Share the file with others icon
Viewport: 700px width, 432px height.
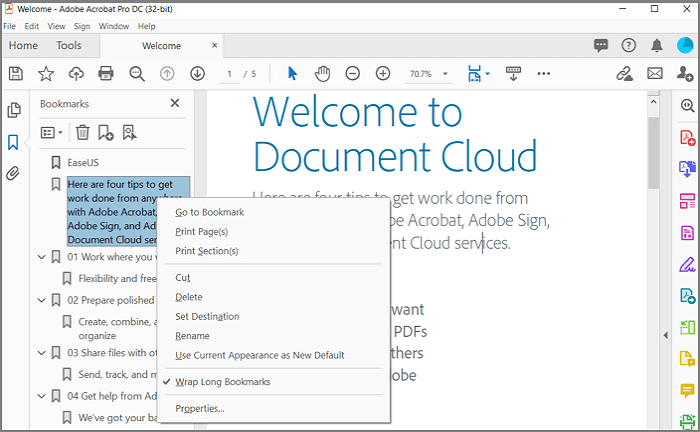(685, 74)
